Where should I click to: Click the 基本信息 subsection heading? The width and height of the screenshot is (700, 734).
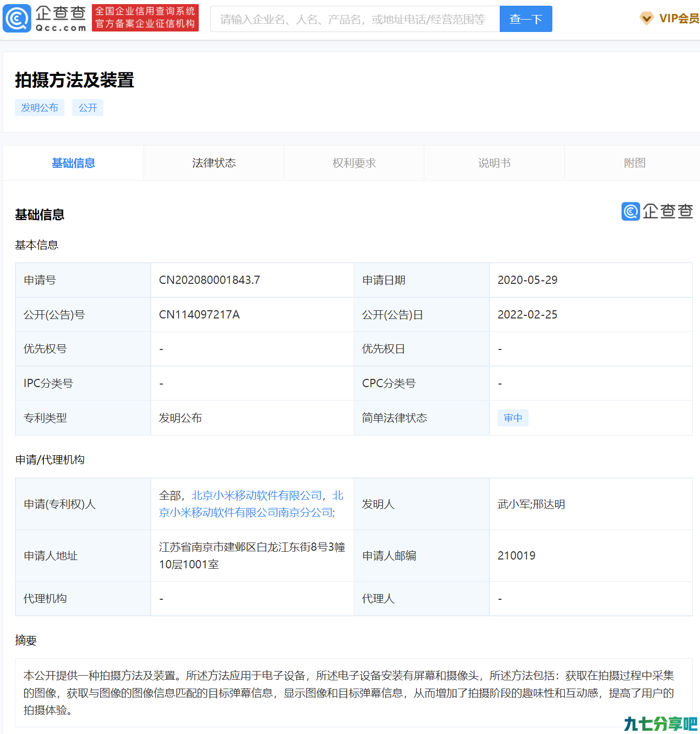[37, 245]
